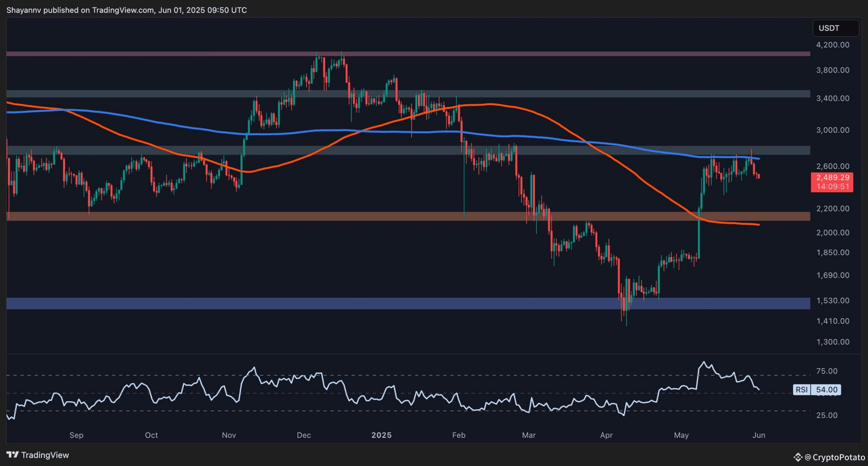Click the RSI indicator label

(x=803, y=389)
